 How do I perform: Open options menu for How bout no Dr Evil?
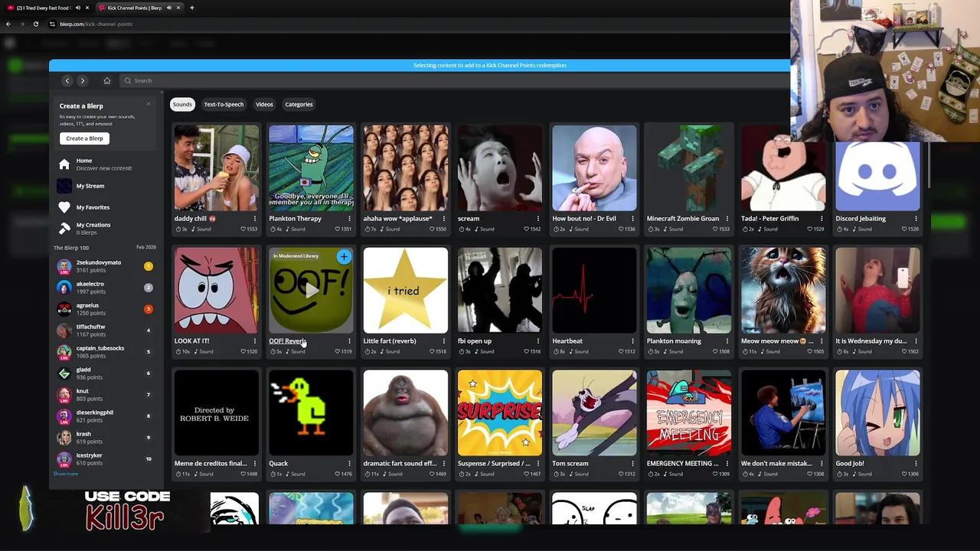point(632,219)
